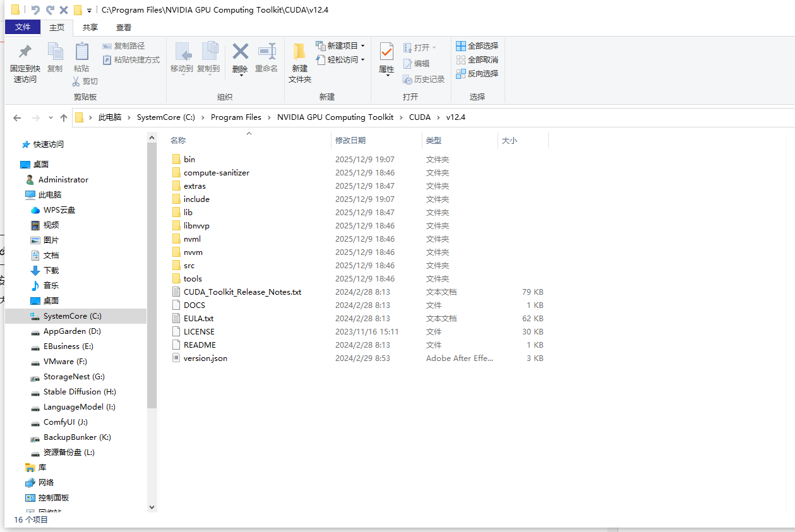Image resolution: width=795 pixels, height=532 pixels.
Task: Click the Pin to Quick Access icon
Action: point(25,53)
